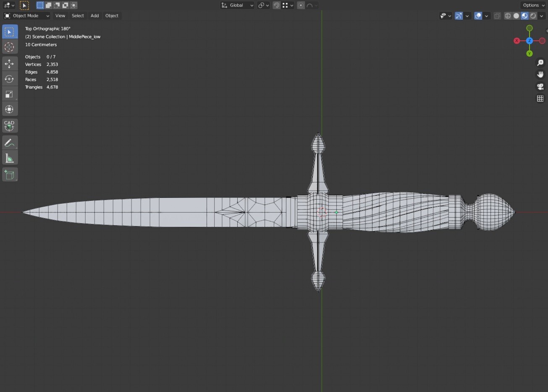Toggle X-Ray mode in the header
This screenshot has height=392, width=548.
pos(497,16)
